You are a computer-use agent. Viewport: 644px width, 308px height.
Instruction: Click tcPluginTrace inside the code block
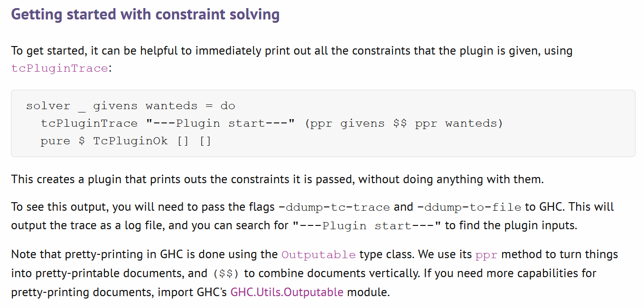point(89,123)
